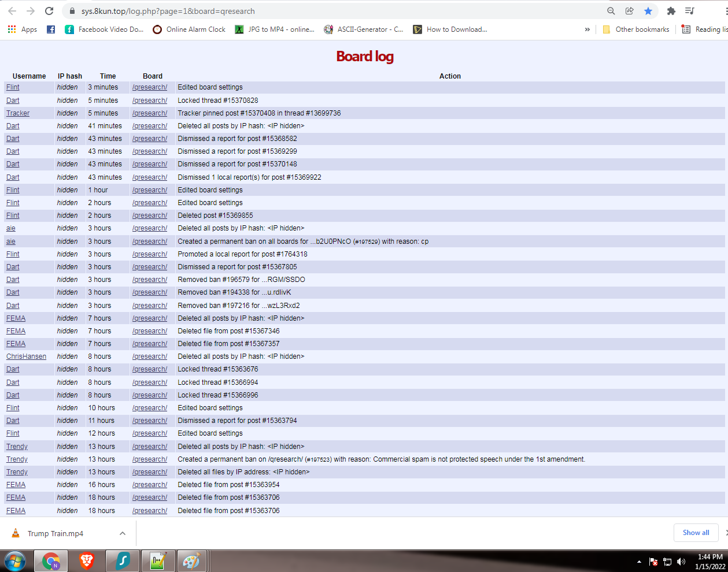Show all downloads
Viewport: 728px width, 572px height.
tap(696, 533)
